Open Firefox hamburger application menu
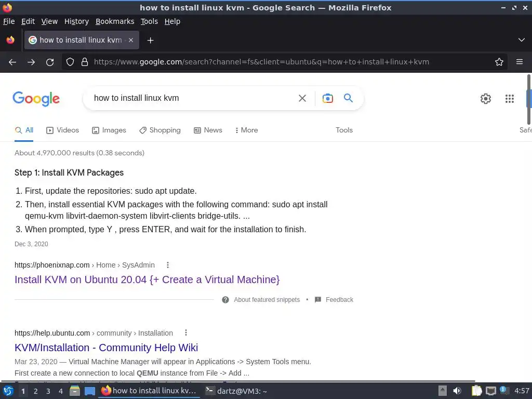532x399 pixels. [x=520, y=62]
